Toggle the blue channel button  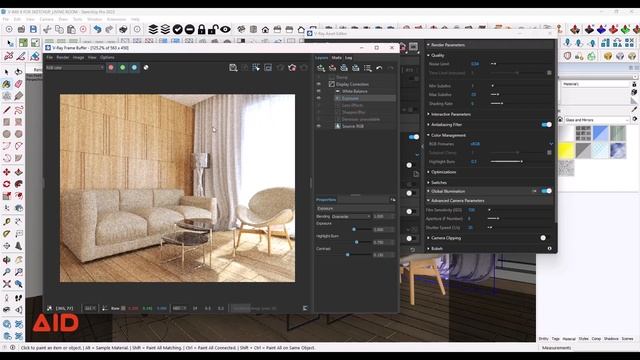[134, 68]
